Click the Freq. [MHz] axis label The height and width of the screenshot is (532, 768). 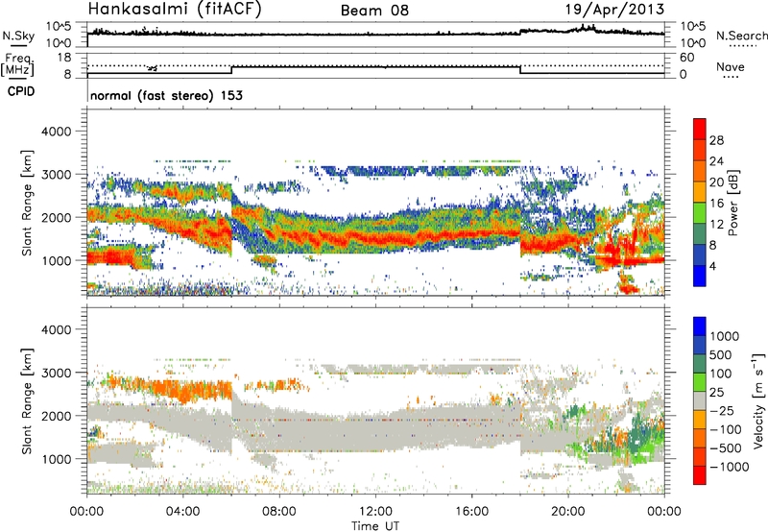pyautogui.click(x=17, y=64)
